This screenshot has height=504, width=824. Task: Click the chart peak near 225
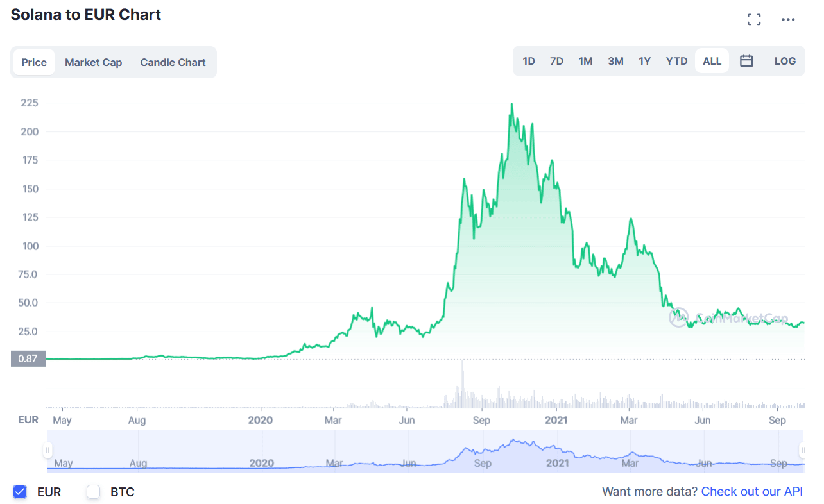511,105
